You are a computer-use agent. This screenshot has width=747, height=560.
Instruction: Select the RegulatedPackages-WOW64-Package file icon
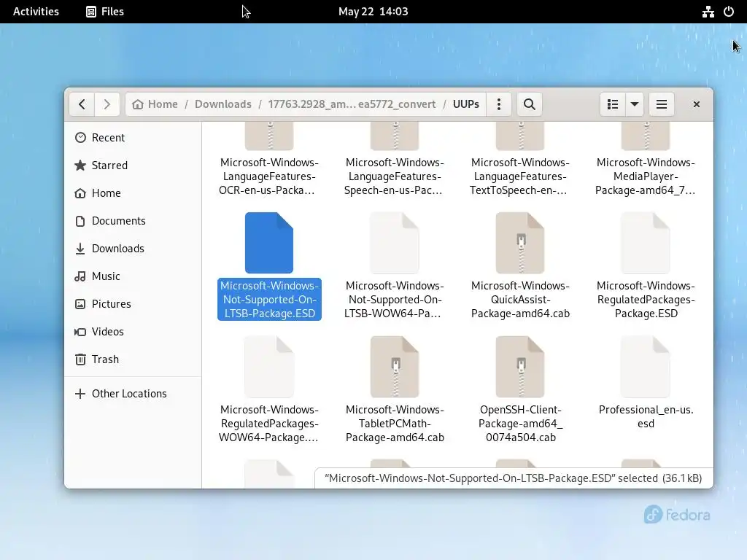pyautogui.click(x=269, y=367)
